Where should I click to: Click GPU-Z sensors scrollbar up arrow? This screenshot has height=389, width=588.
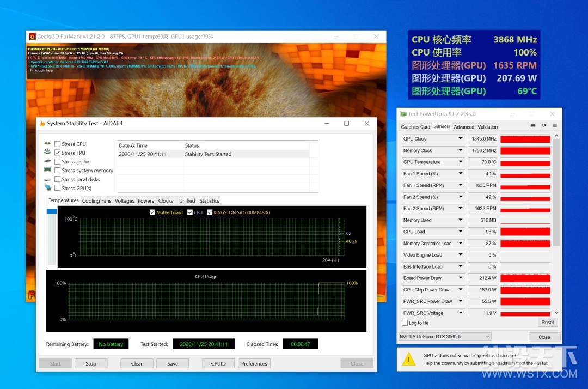click(556, 136)
